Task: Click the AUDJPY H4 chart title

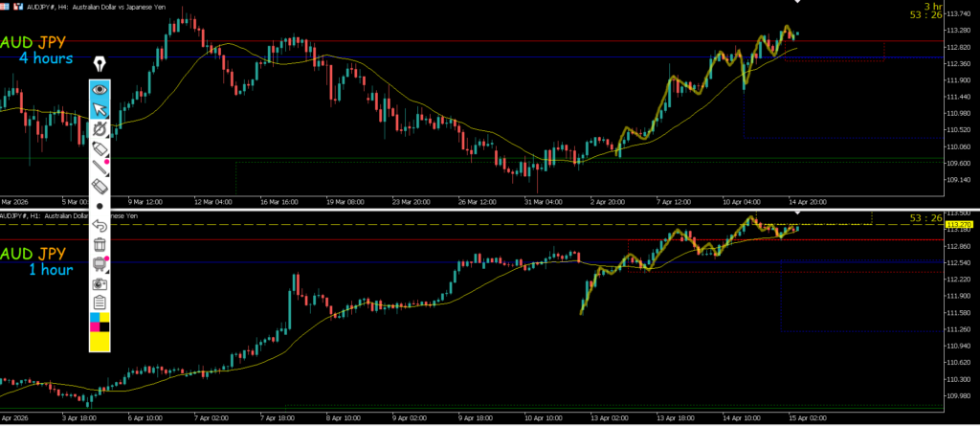Action: pos(86,6)
